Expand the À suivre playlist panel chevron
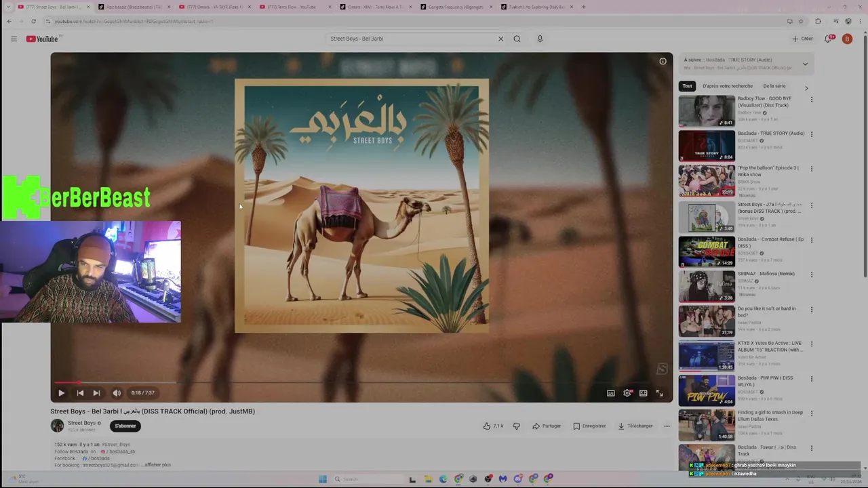The image size is (868, 488). (805, 64)
